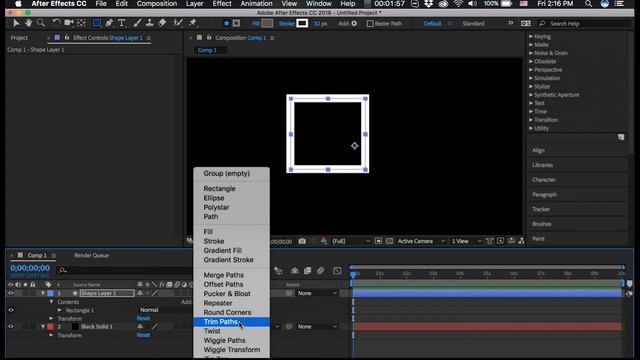Toggle the Bezier Path checkbox

370,24
